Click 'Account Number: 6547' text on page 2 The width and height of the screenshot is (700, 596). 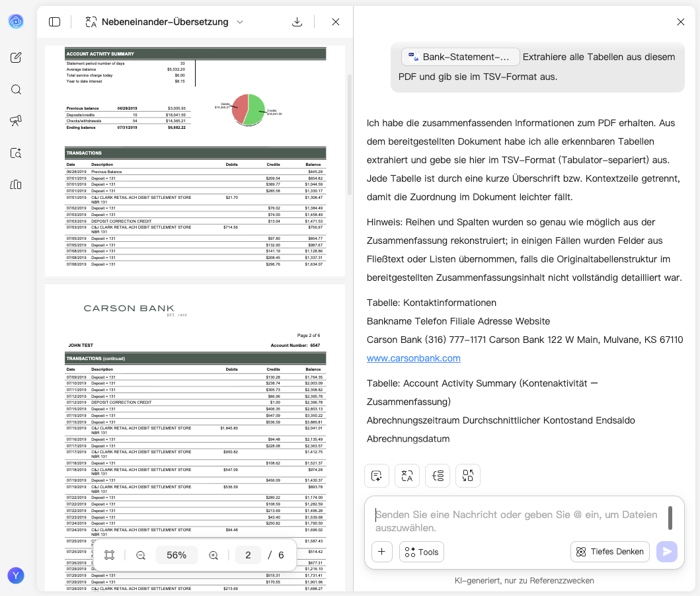coord(295,346)
